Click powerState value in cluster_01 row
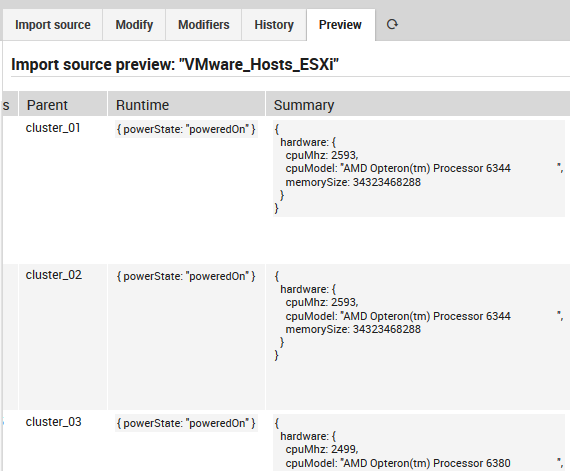570x471 pixels. [186, 129]
